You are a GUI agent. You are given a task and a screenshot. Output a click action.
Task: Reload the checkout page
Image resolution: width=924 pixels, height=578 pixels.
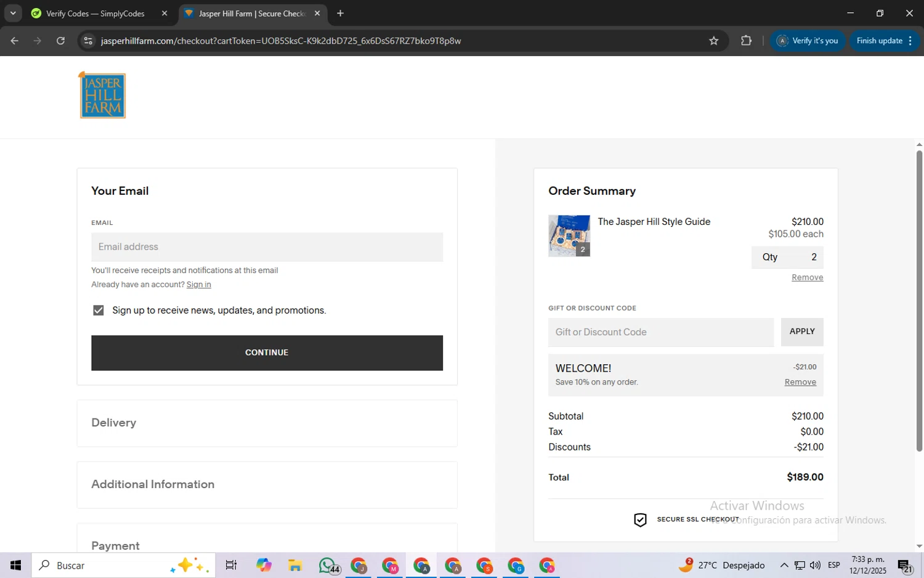click(x=60, y=41)
